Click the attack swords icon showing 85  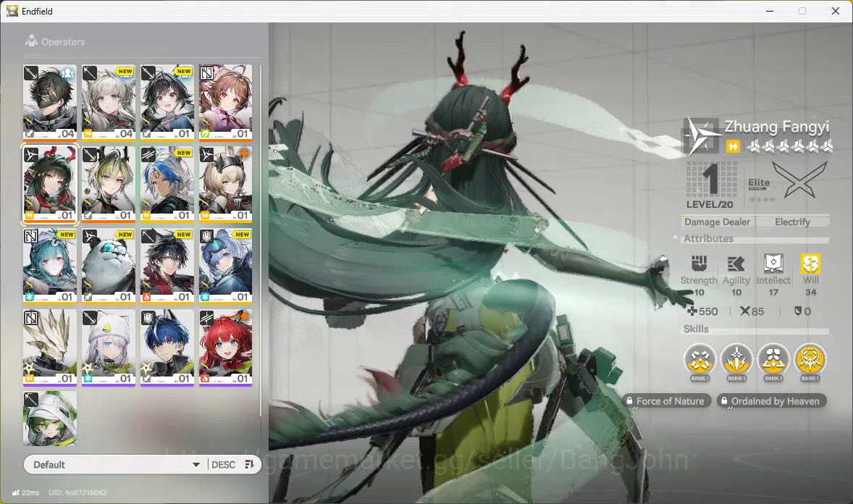744,311
